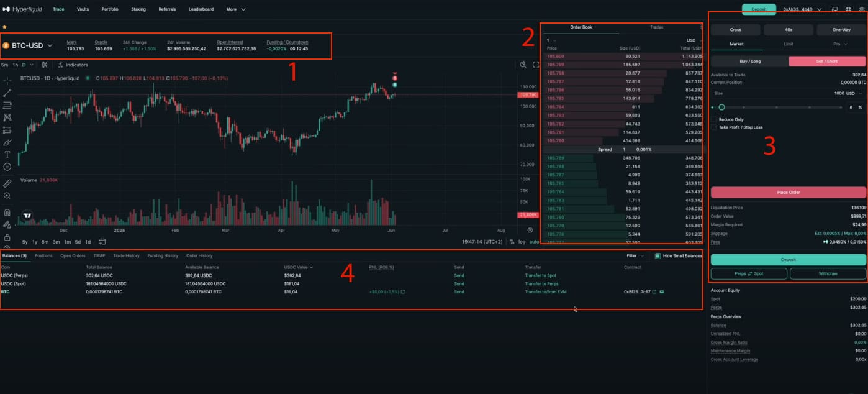Screen dimensions: 868x394
Task: Click the Hyperliquid logo
Action: click(x=22, y=9)
